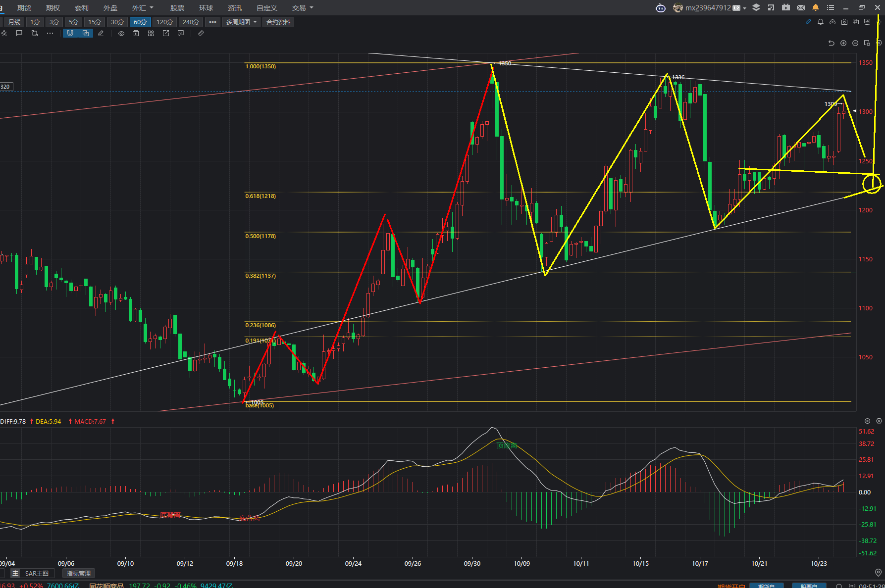Expand the 交易 dropdown menu
885x588 pixels.
[303, 8]
